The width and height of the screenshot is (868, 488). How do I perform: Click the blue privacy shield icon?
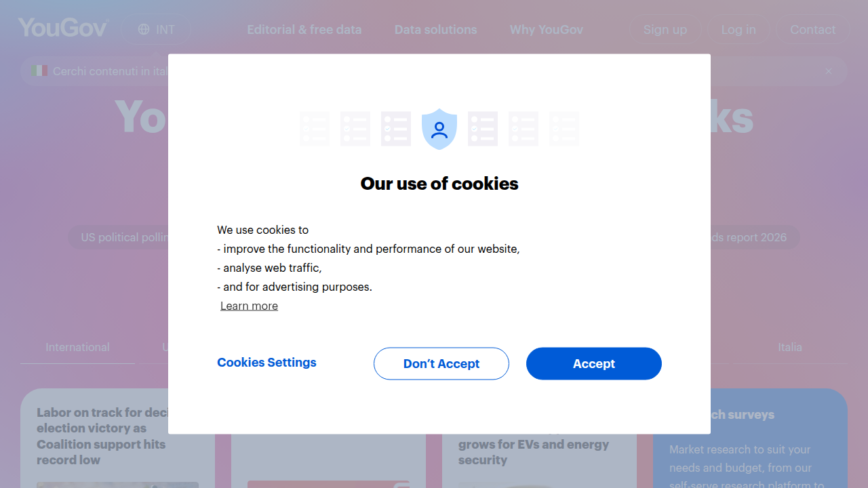(439, 129)
